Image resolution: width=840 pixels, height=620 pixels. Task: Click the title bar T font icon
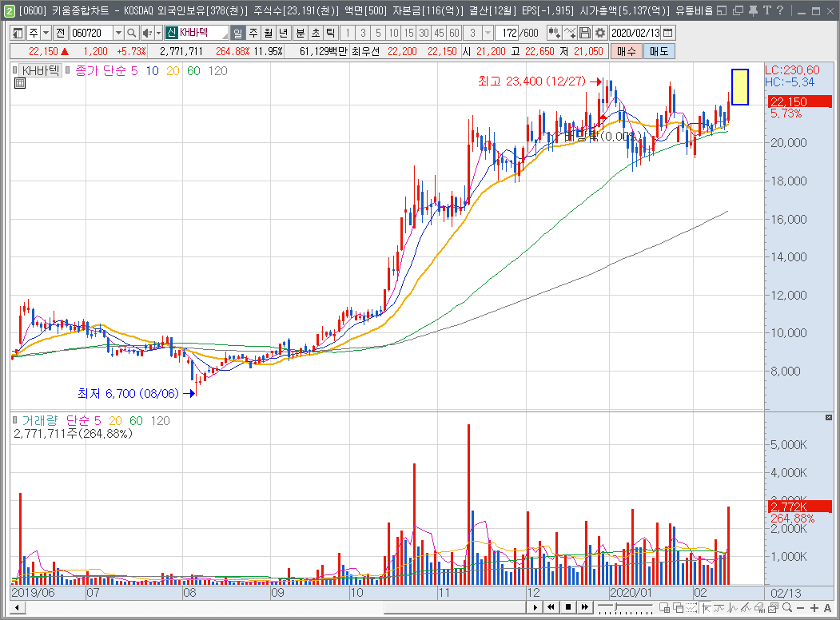[767, 10]
